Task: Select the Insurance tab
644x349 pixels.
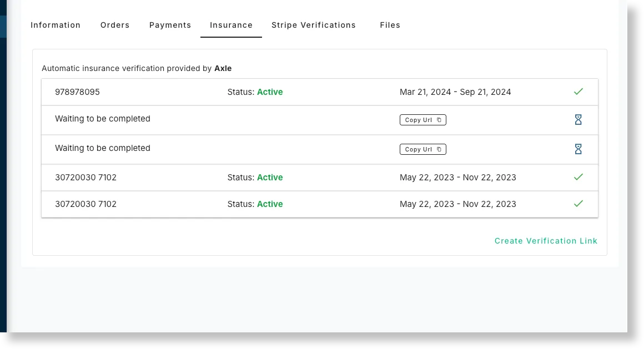Action: point(232,25)
